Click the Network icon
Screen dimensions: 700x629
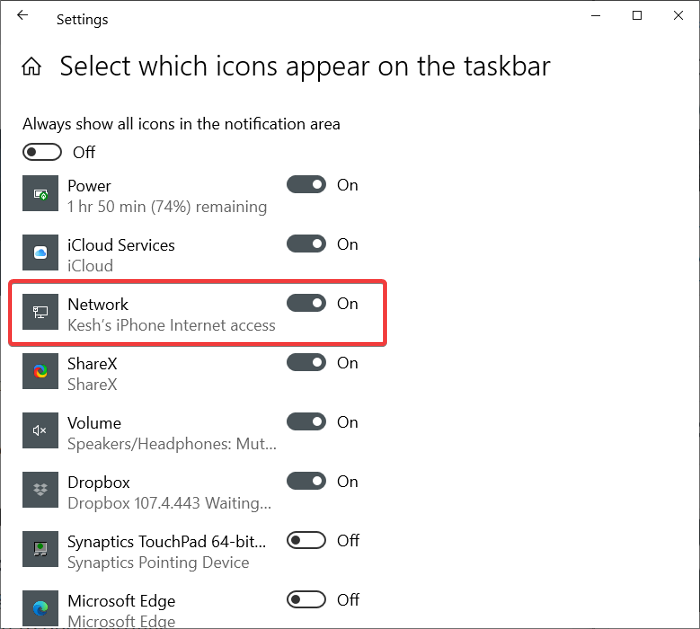41,312
